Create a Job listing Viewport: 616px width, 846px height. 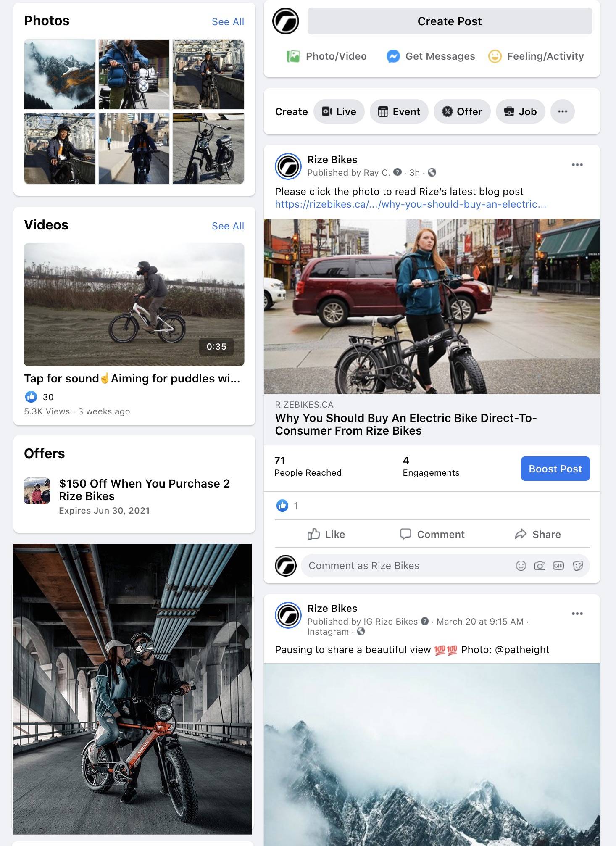(x=520, y=111)
